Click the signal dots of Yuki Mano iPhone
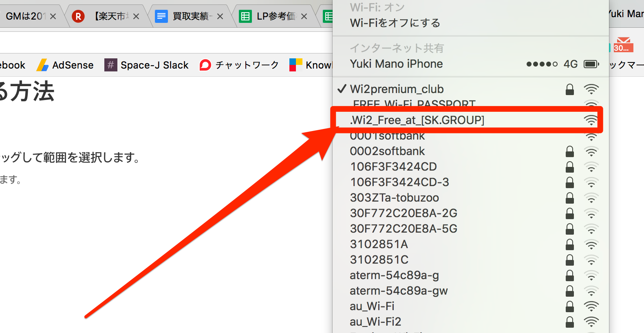 542,64
